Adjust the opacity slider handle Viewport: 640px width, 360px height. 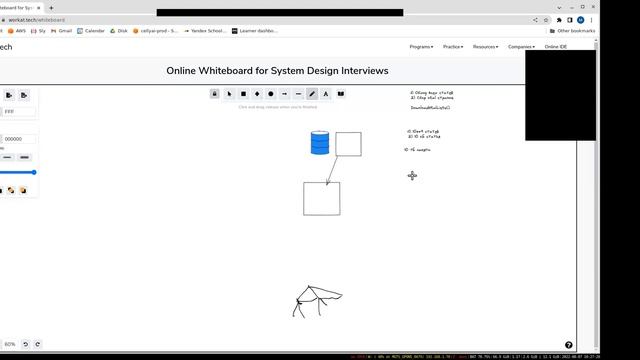[34, 172]
